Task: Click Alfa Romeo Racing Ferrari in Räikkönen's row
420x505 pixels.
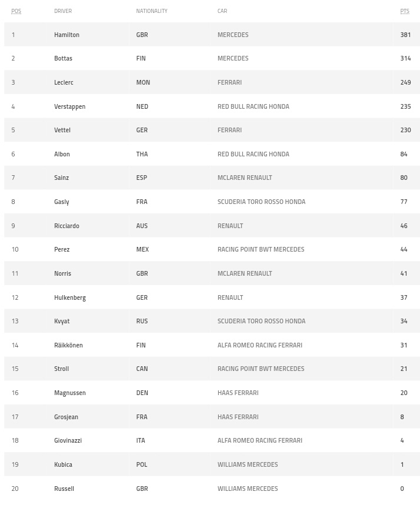Action: coord(259,345)
